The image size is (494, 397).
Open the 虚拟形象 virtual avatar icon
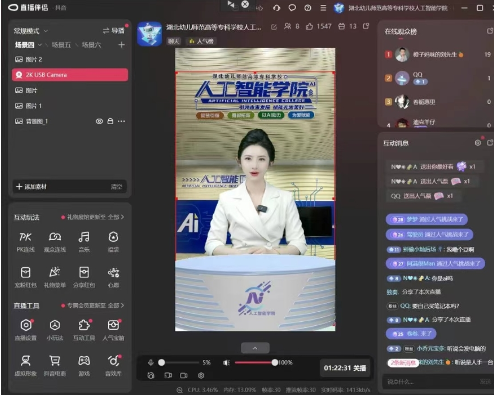(26, 365)
